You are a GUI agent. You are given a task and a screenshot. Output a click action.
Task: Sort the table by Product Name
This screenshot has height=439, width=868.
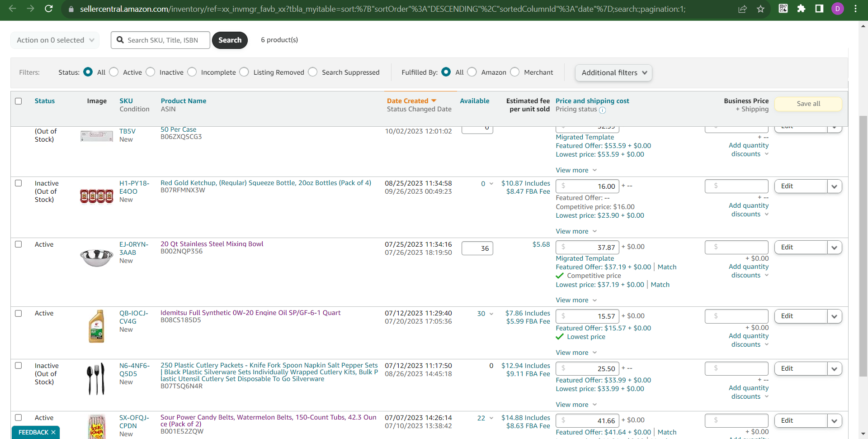184,101
